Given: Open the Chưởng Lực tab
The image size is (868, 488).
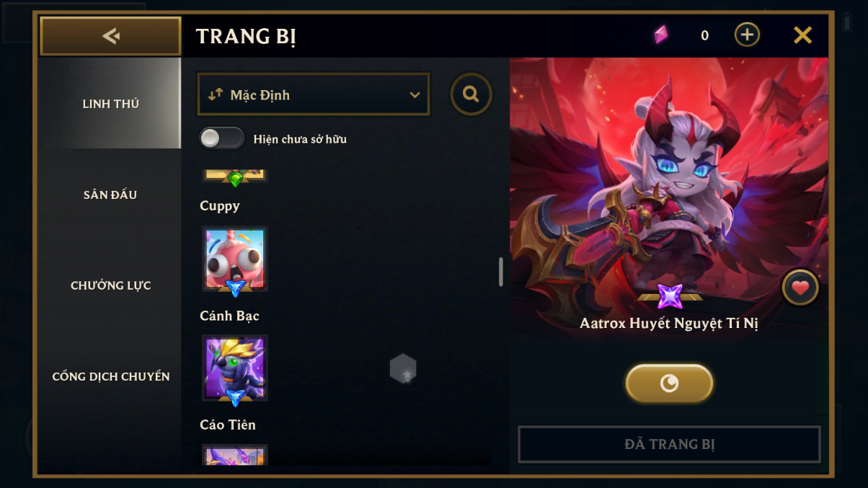Looking at the screenshot, I should click(110, 285).
